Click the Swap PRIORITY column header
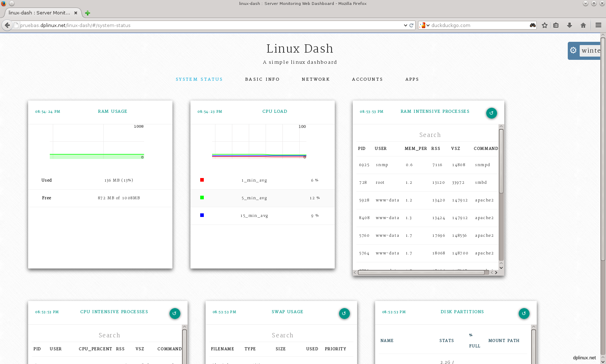 coord(335,349)
